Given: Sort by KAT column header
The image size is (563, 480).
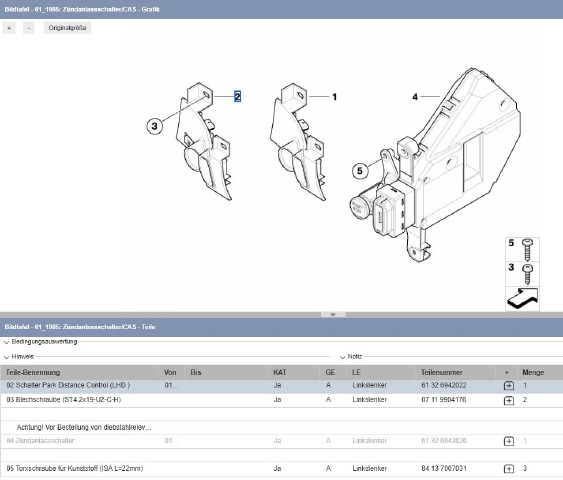Looking at the screenshot, I should [294, 372].
